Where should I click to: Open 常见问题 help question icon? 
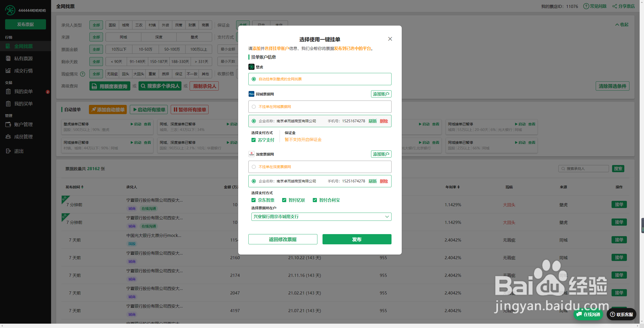(x=586, y=6)
